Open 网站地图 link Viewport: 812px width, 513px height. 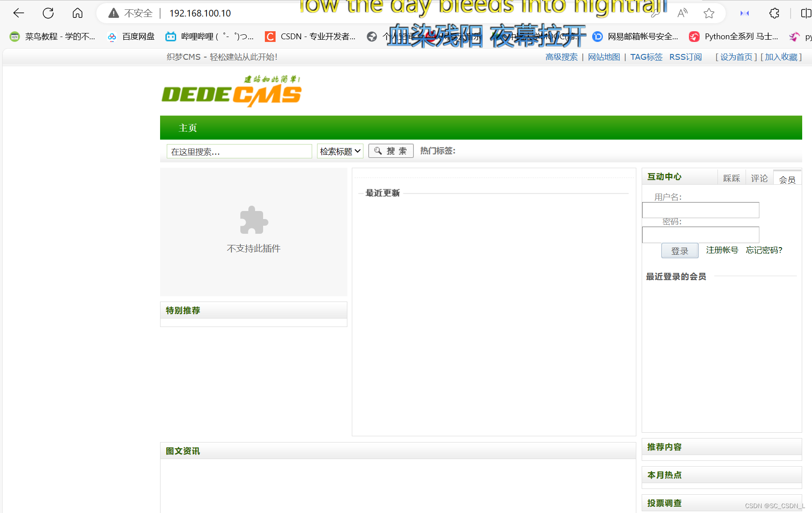[x=604, y=57]
